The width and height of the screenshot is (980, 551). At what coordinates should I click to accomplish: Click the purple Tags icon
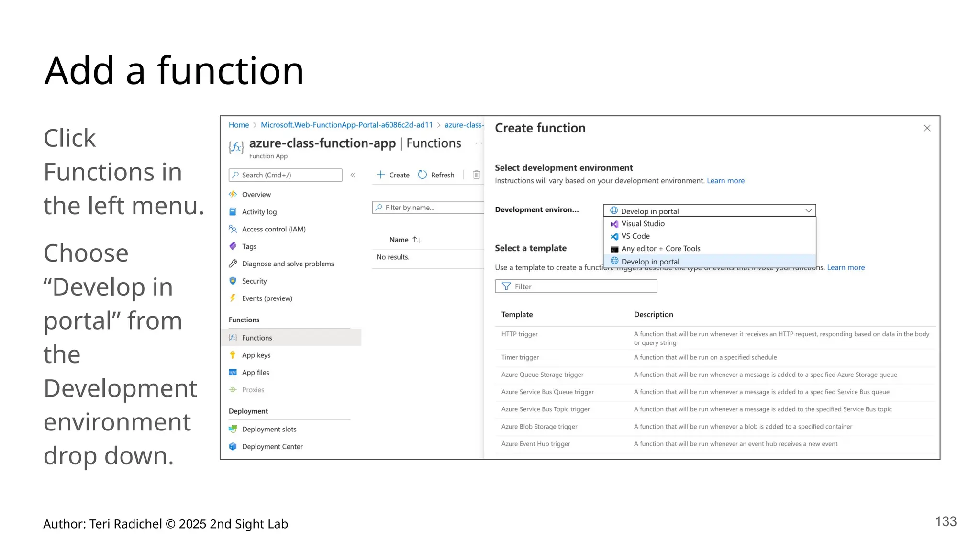tap(233, 246)
